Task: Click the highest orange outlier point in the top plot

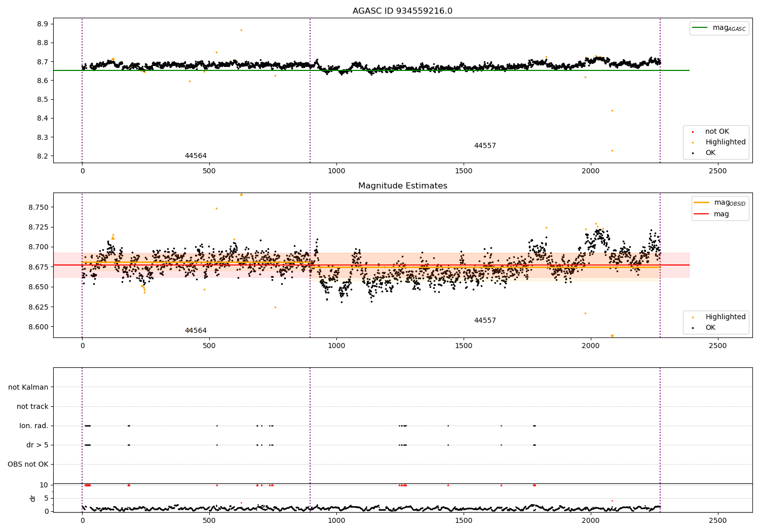Action: (241, 30)
